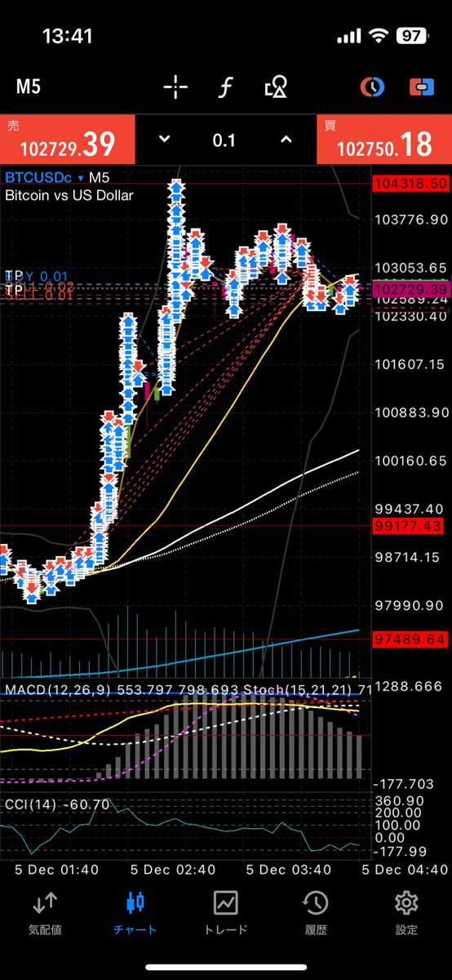Image resolution: width=452 pixels, height=980 pixels.
Task: Decrease lot volume with down chevron
Action: (x=164, y=140)
